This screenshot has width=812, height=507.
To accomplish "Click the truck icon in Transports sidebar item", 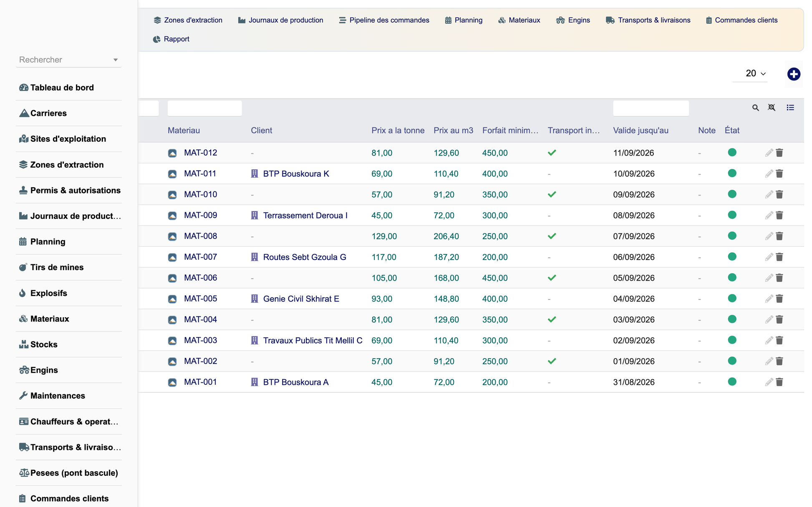I will [x=24, y=447].
